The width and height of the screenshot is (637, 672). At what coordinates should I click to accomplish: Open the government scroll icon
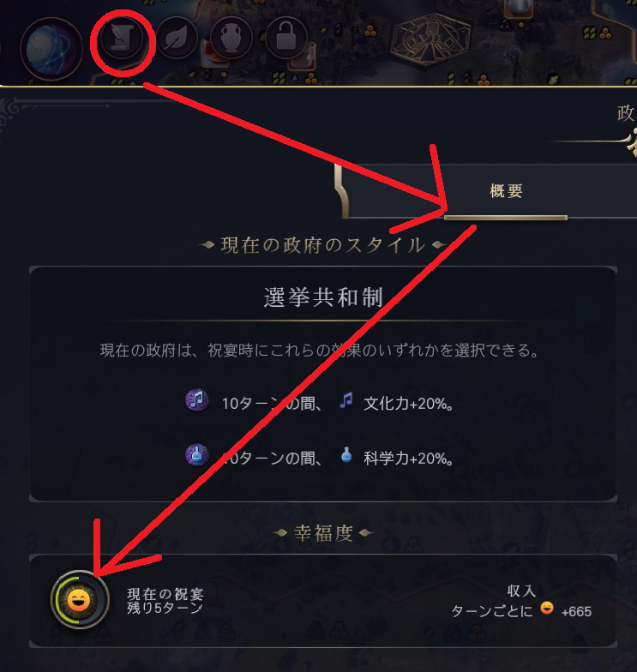[x=122, y=39]
